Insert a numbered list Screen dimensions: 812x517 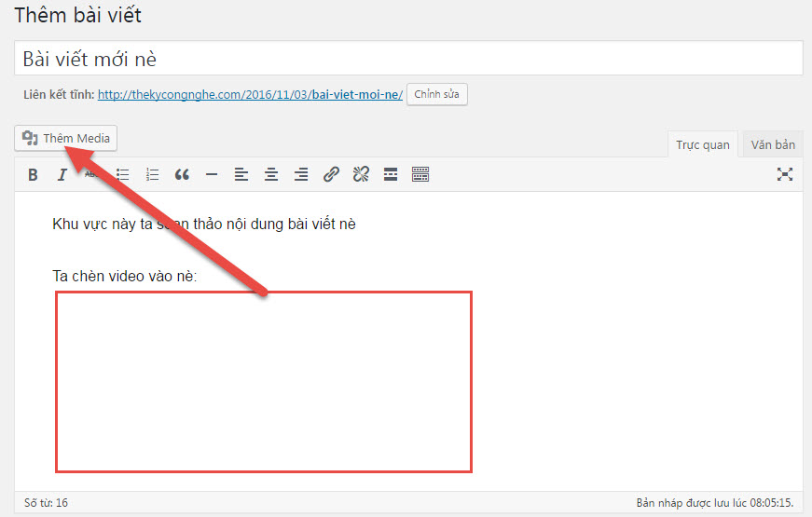click(152, 174)
